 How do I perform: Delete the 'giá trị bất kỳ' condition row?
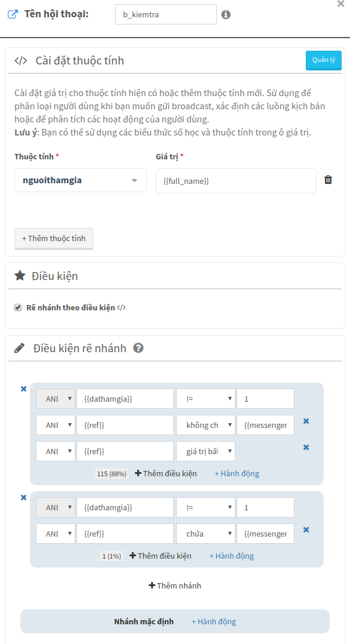306,447
